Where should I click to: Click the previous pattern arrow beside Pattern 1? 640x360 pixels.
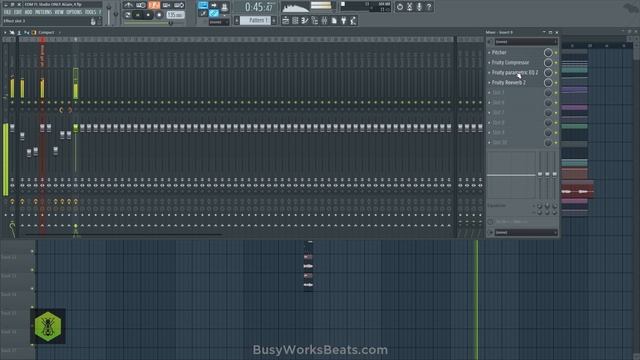[237, 20]
